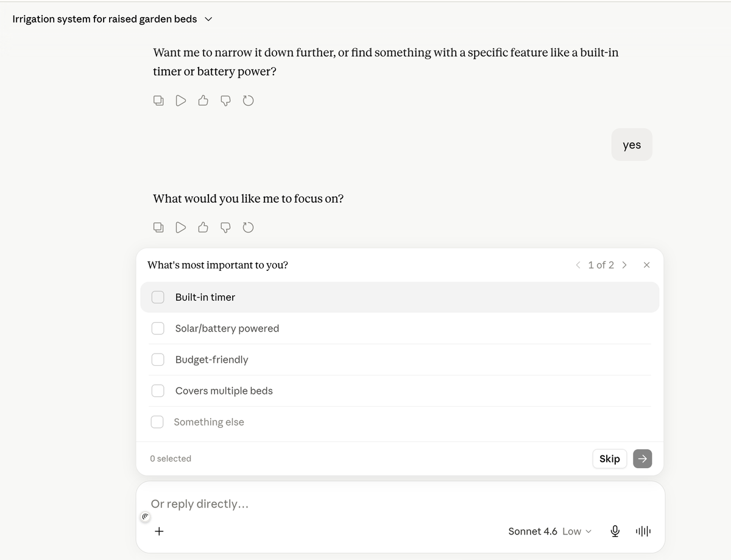The width and height of the screenshot is (731, 560).
Task: Click the 'What's most important to you?' heading
Action: tap(217, 265)
